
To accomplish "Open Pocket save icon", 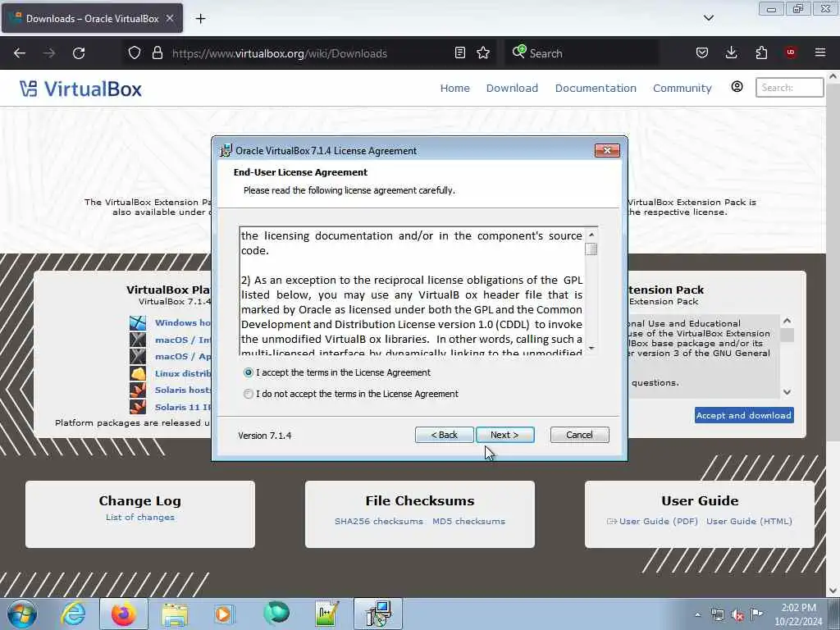I will (702, 53).
